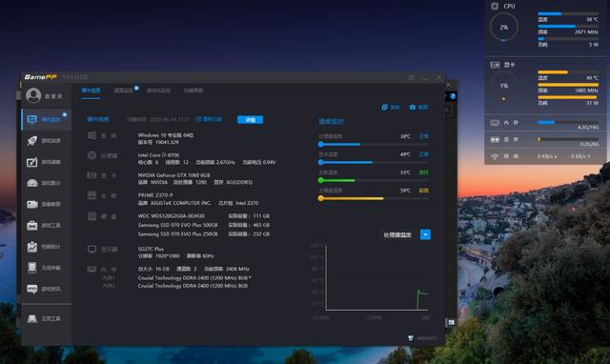Click the blue details button beside scan time
Image resolution: width=610 pixels, height=364 pixels.
[x=250, y=120]
